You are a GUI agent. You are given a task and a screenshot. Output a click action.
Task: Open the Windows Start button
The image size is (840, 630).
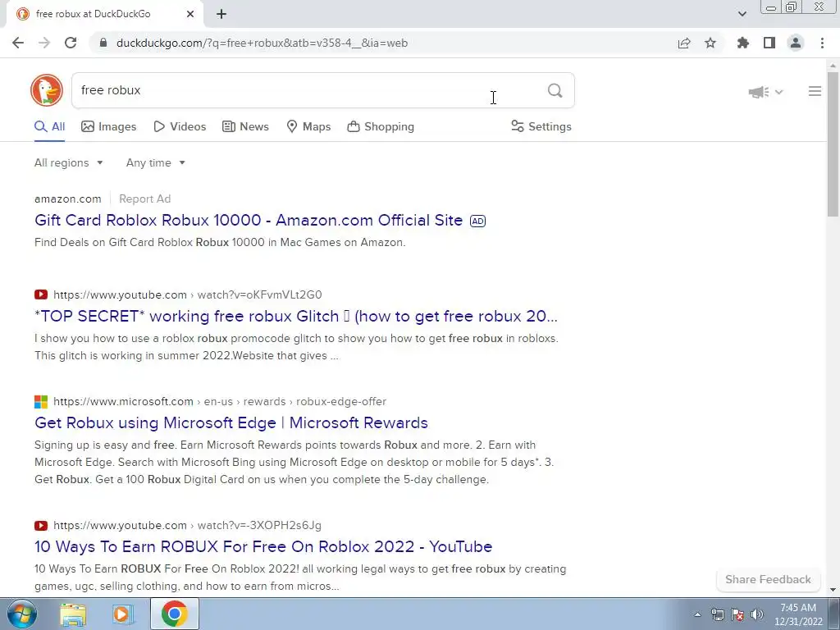(21, 614)
